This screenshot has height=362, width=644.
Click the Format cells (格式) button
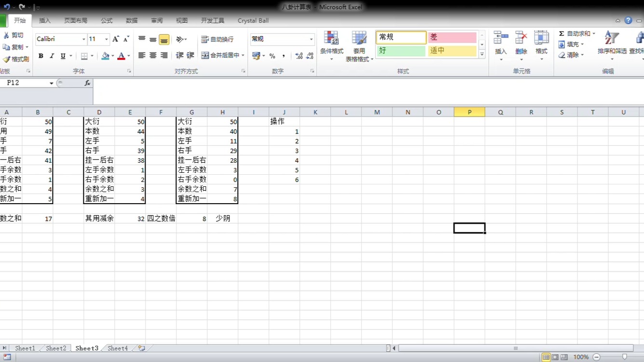pyautogui.click(x=541, y=47)
